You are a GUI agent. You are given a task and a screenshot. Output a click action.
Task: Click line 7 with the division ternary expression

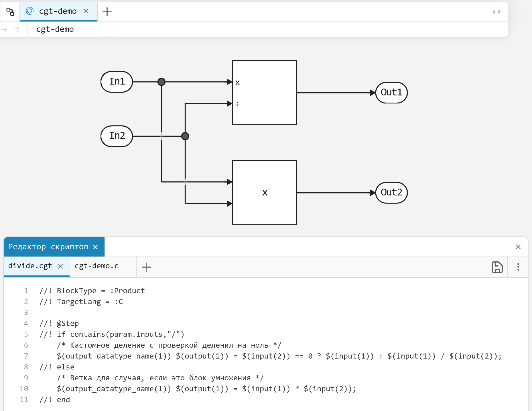pos(279,356)
